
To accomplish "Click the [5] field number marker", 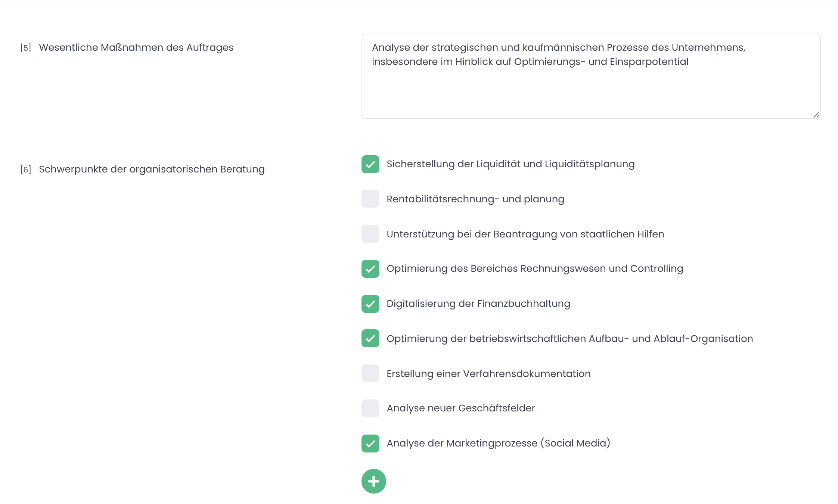I will pyautogui.click(x=25, y=48).
